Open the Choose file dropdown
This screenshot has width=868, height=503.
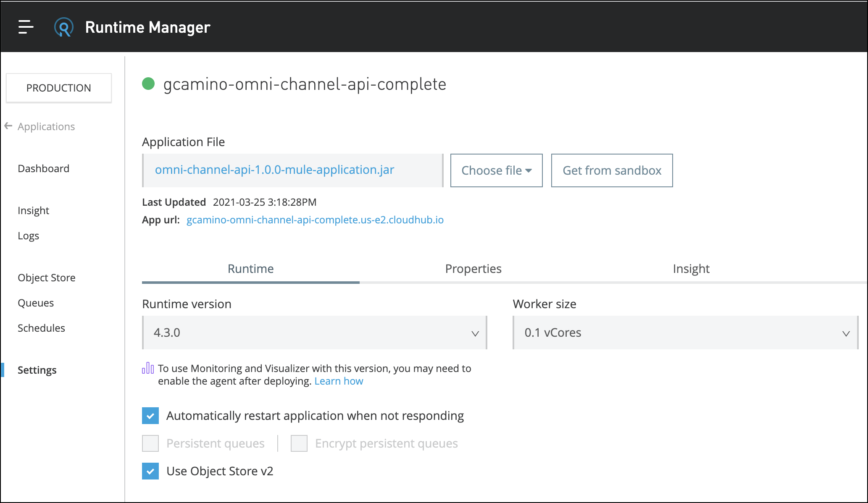(x=497, y=170)
